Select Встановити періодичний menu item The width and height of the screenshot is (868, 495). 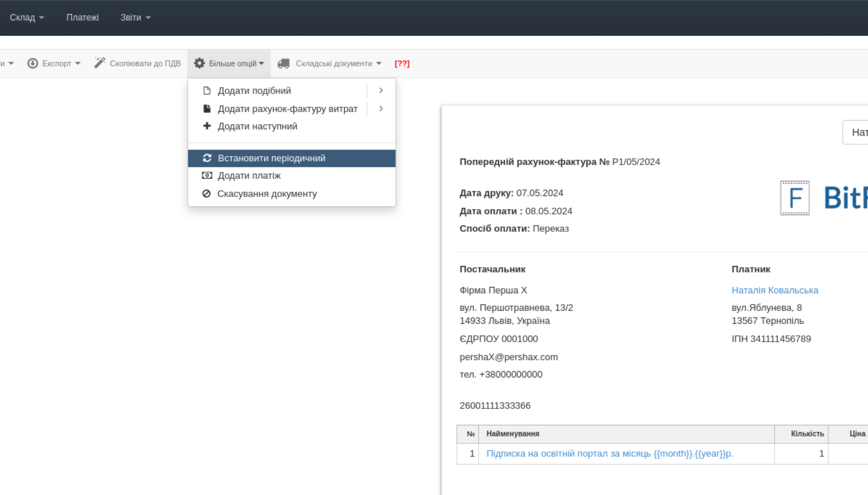(271, 158)
